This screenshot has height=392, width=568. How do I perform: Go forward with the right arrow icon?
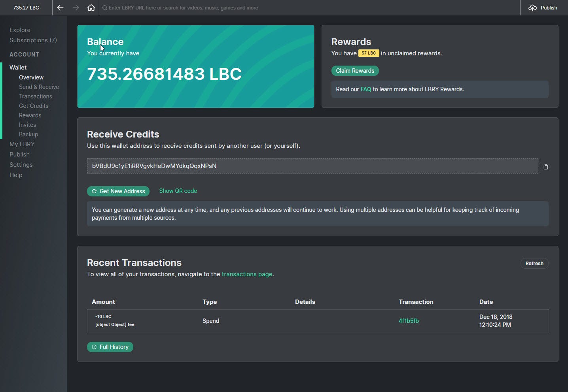coord(76,8)
